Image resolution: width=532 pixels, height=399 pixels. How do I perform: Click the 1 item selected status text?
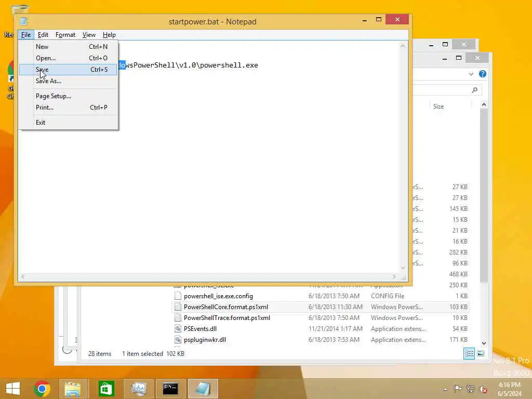click(x=142, y=353)
